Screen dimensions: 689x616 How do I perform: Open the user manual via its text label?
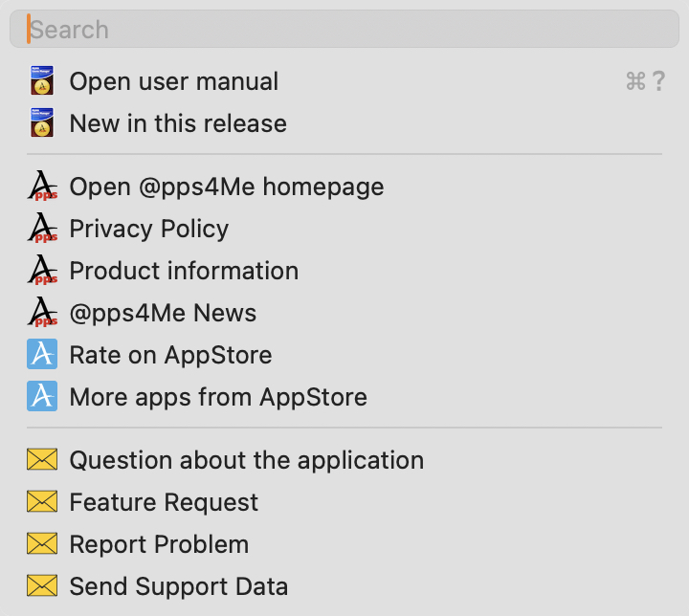coord(173,81)
